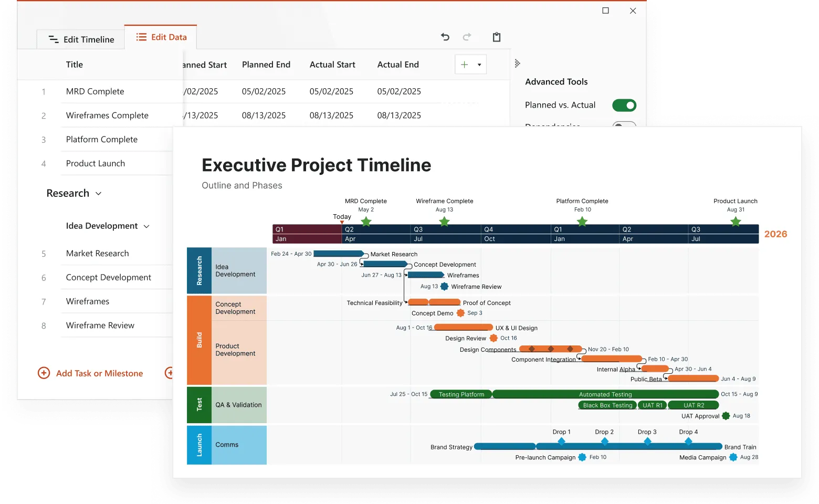Collapse the Advanced Tools side panel arrow
The image size is (819, 504).
[517, 63]
